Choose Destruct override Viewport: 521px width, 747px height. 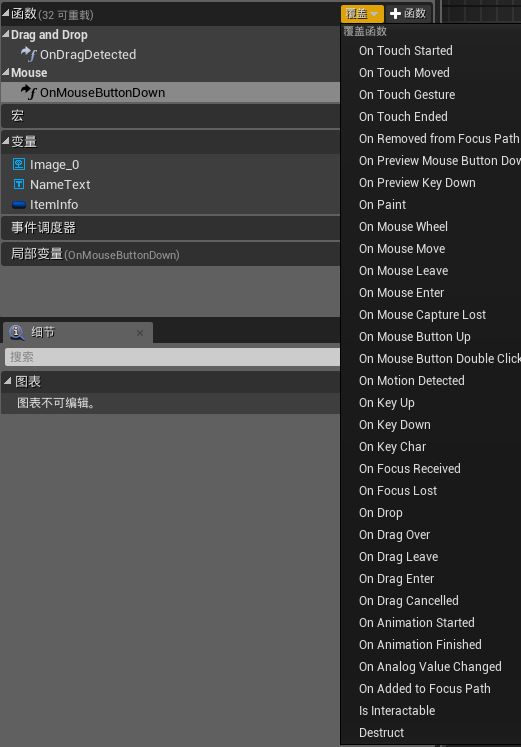[x=381, y=732]
